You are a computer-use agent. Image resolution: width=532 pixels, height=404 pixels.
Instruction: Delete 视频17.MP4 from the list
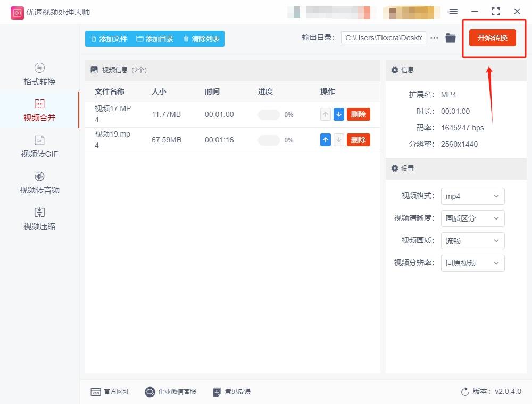[x=358, y=114]
